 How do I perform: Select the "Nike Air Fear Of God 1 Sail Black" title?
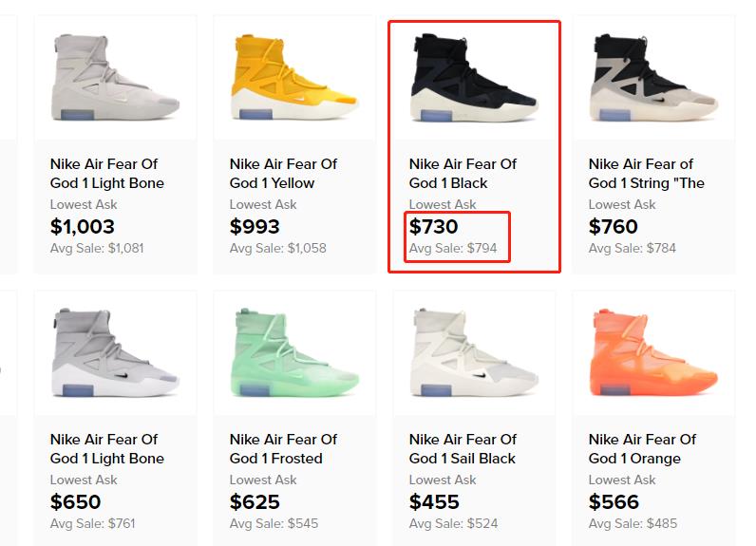pos(463,449)
